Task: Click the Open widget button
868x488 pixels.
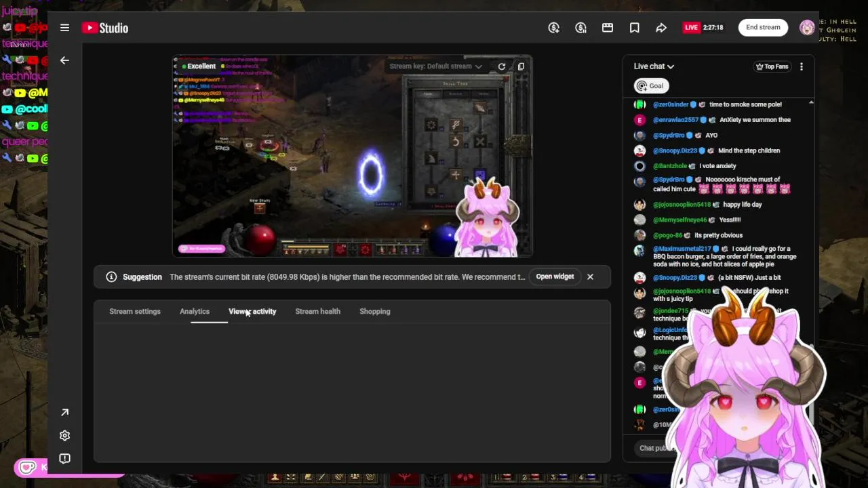Action: pos(555,277)
